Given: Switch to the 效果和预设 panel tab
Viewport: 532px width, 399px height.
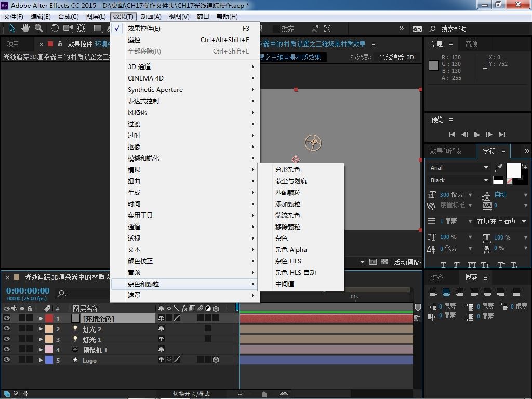Looking at the screenshot, I should point(445,151).
